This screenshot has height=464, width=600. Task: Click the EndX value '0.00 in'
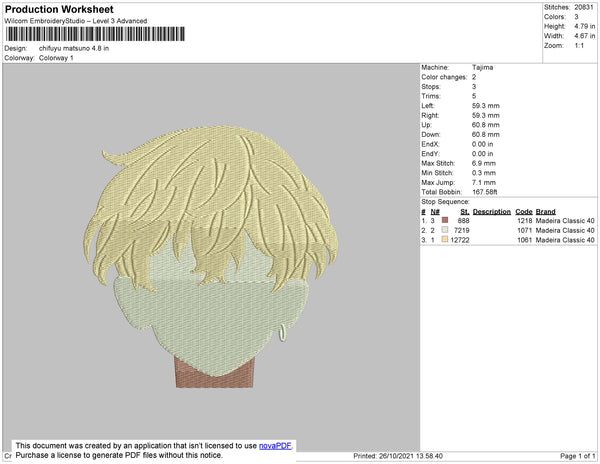point(483,144)
